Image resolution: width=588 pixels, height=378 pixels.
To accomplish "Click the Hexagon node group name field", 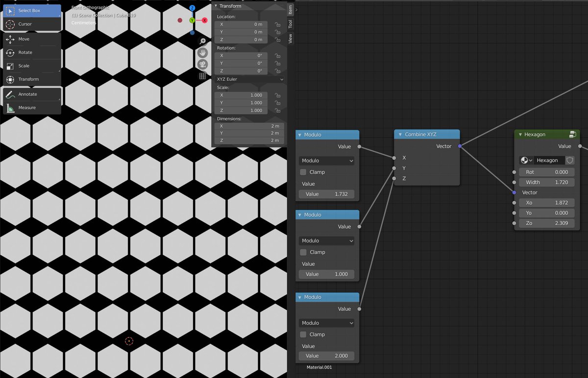I will 549,160.
